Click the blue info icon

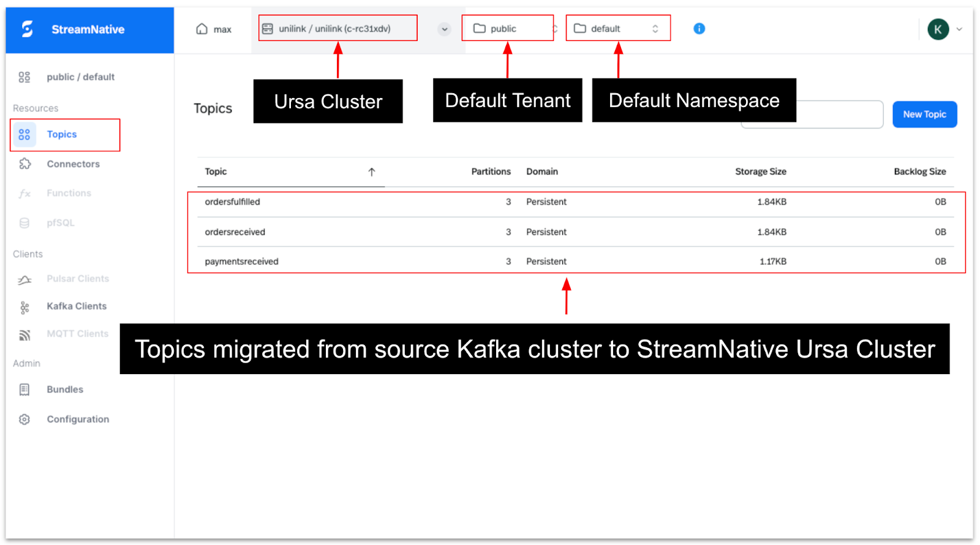699,29
